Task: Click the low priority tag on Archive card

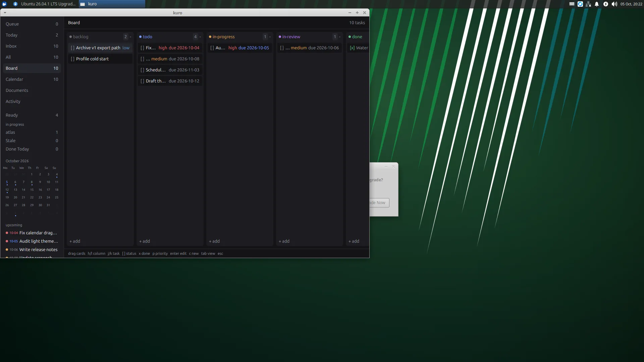Action: pos(126,48)
